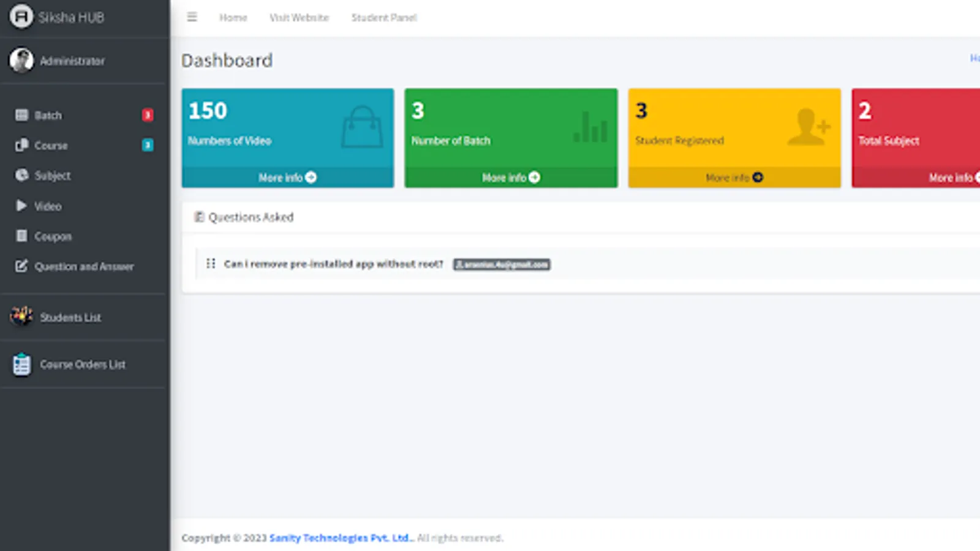Open Sanity Technologies Pvt. Ltd. footer link
The width and height of the screenshot is (980, 551).
click(x=341, y=538)
